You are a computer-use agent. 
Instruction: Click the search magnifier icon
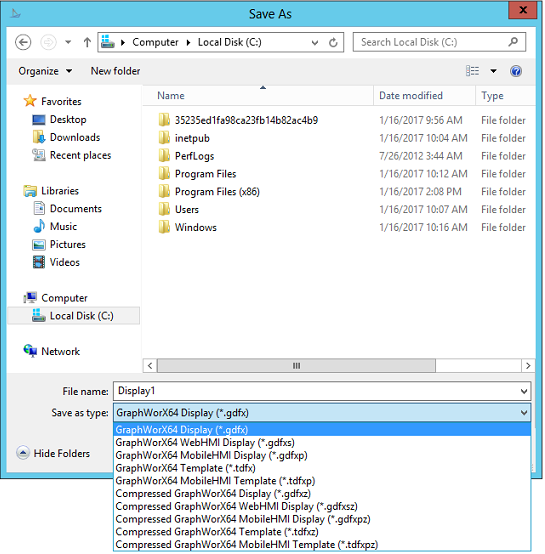click(x=513, y=42)
